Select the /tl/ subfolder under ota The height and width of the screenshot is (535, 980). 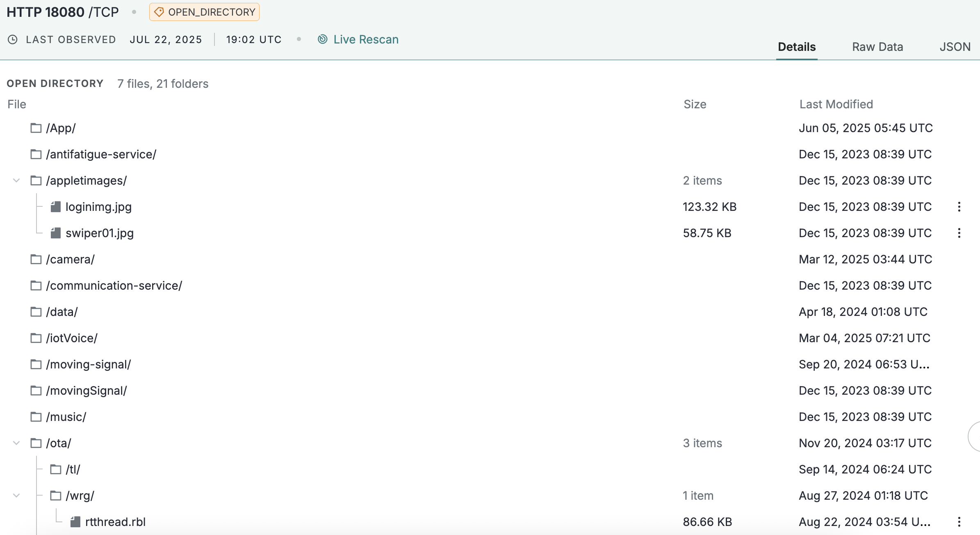point(73,469)
